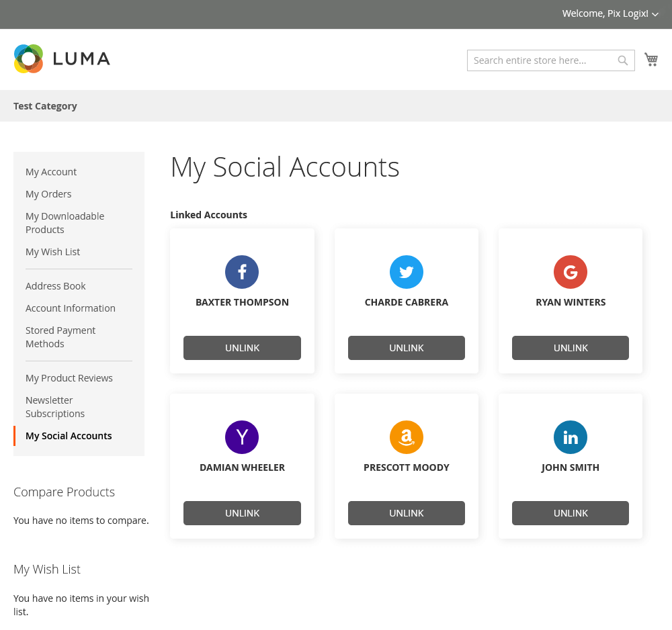Image resolution: width=672 pixels, height=630 pixels.
Task: Click the Google icon for Ryan Winters
Action: [570, 272]
